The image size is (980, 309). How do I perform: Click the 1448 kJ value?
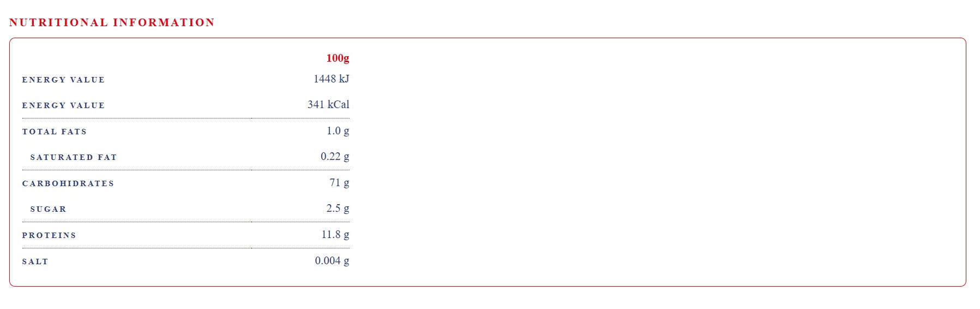[x=331, y=79]
